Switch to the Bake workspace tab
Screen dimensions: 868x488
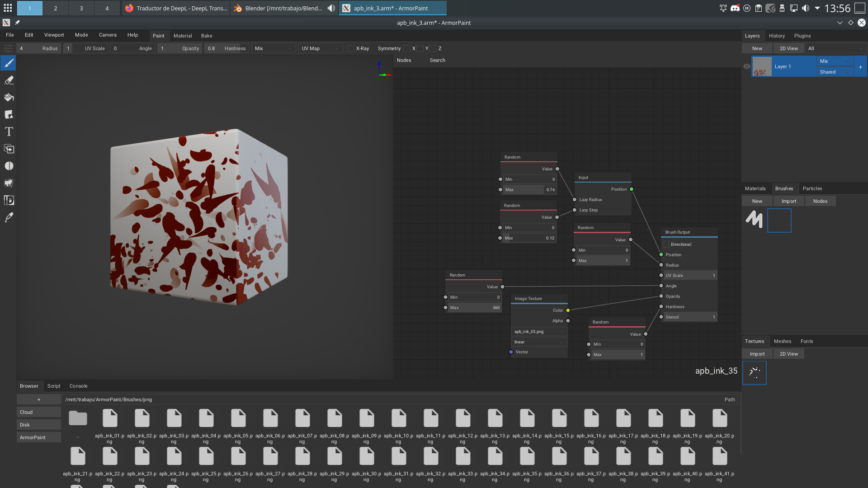point(207,36)
